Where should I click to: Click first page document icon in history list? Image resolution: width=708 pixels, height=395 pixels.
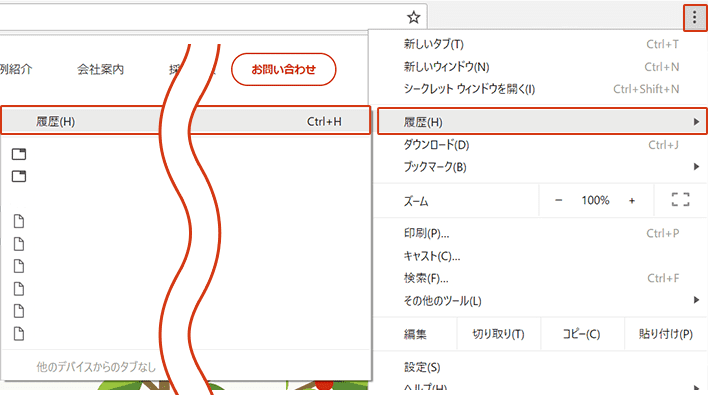click(19, 221)
